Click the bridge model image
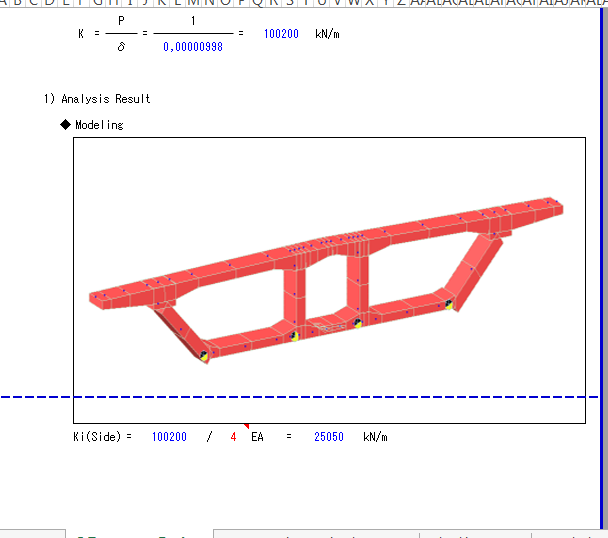 coord(328,280)
